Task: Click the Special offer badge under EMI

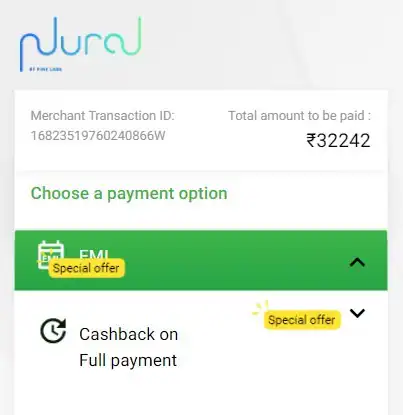Action: tap(86, 268)
